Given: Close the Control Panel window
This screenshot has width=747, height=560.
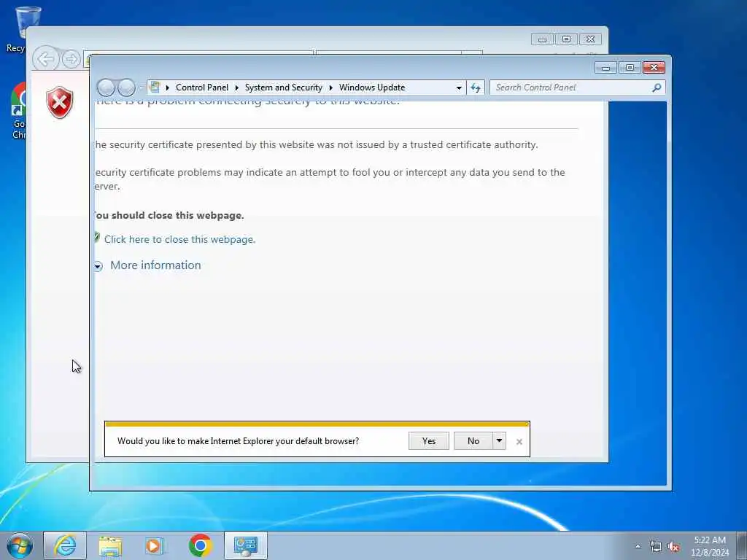Looking at the screenshot, I should click(x=654, y=68).
